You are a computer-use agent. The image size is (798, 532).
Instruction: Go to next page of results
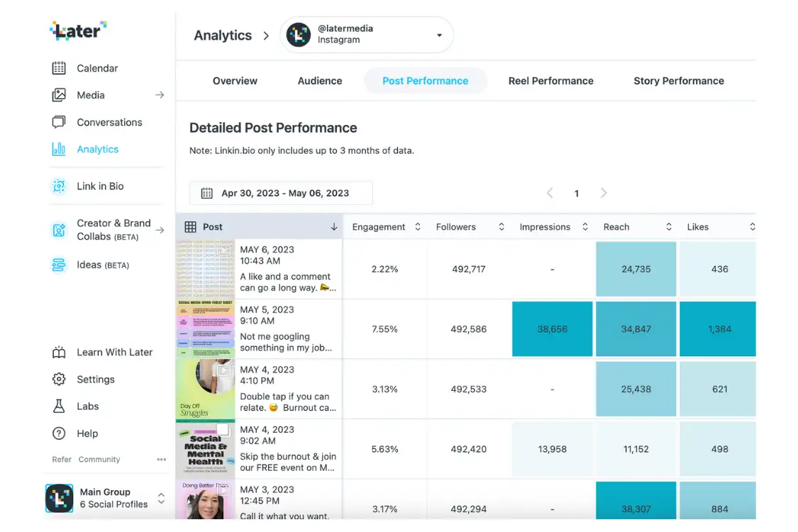(604, 193)
